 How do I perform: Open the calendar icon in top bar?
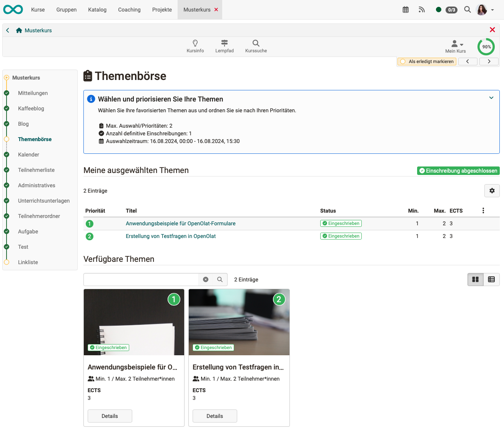(406, 10)
